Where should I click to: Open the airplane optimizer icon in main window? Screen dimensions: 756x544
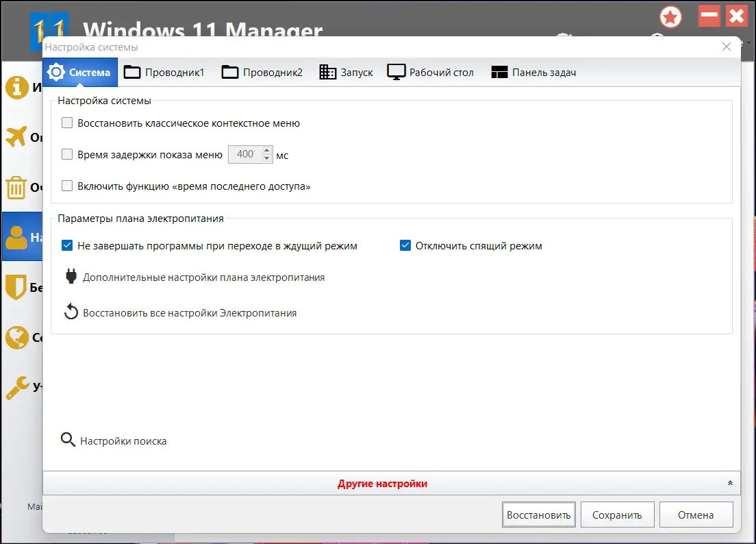click(16, 137)
